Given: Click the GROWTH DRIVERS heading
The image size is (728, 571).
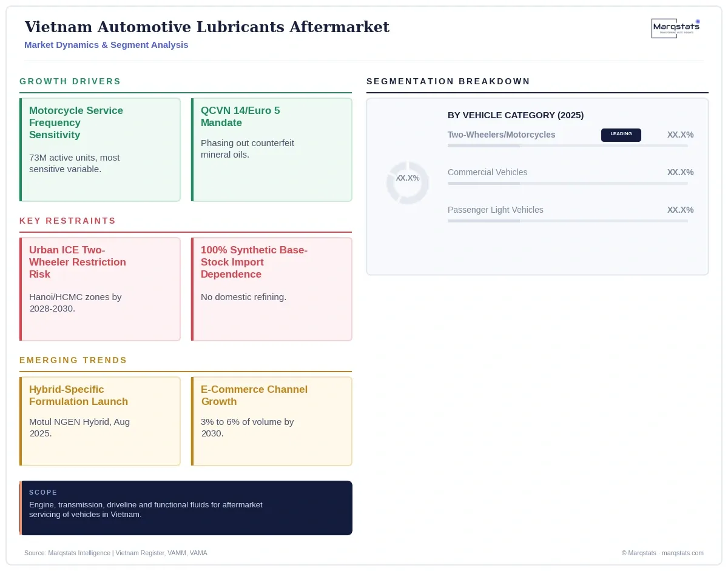Looking at the screenshot, I should [x=70, y=81].
